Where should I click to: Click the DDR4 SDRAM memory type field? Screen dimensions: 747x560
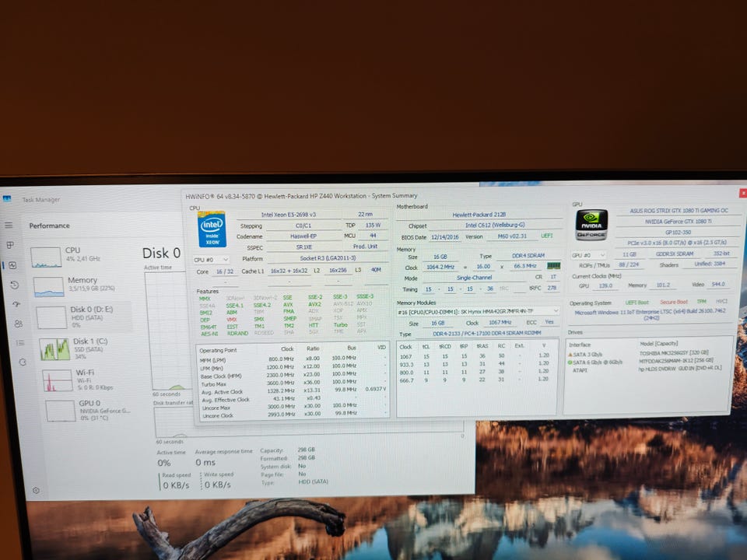(x=528, y=256)
